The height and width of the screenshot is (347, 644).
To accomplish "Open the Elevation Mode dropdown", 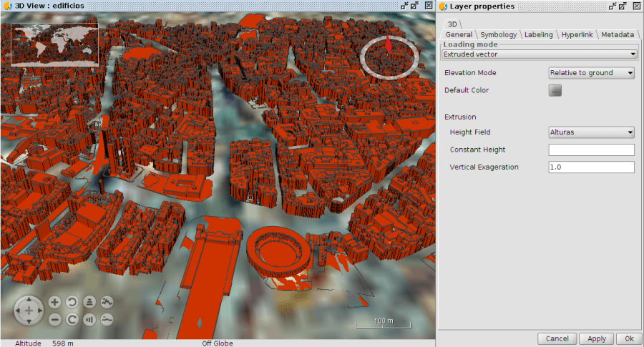I will coord(591,73).
